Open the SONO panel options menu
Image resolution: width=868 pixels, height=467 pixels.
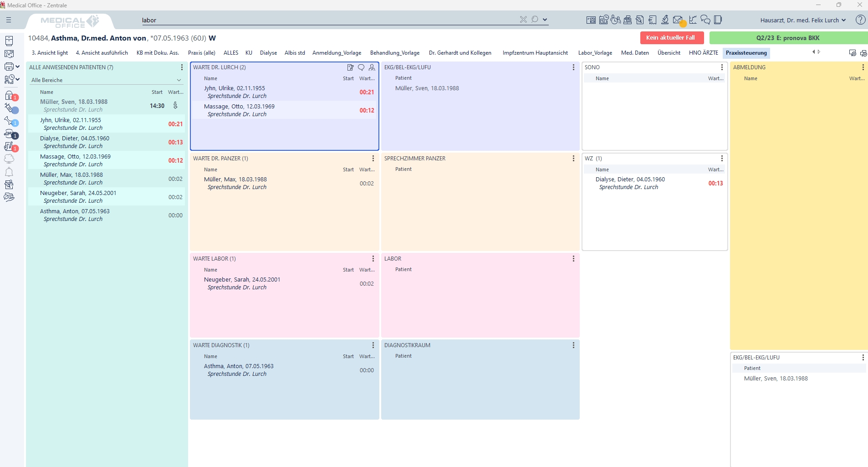click(722, 67)
